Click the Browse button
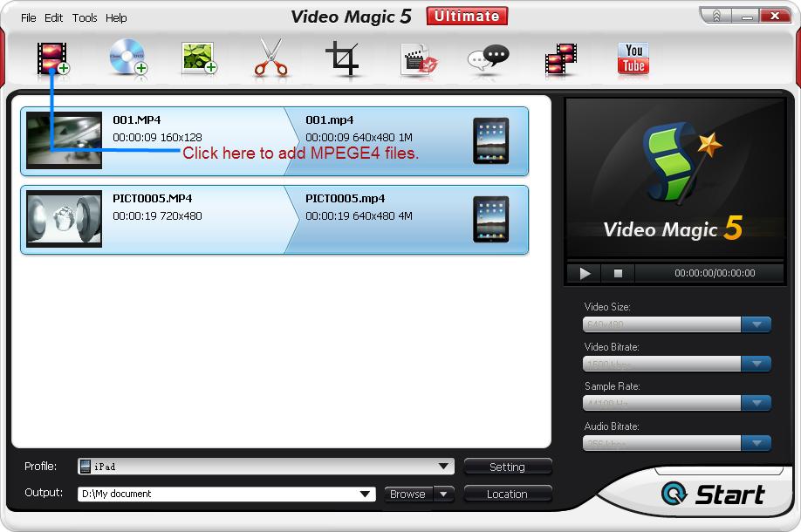Screen dimensions: 801x532 [x=407, y=494]
